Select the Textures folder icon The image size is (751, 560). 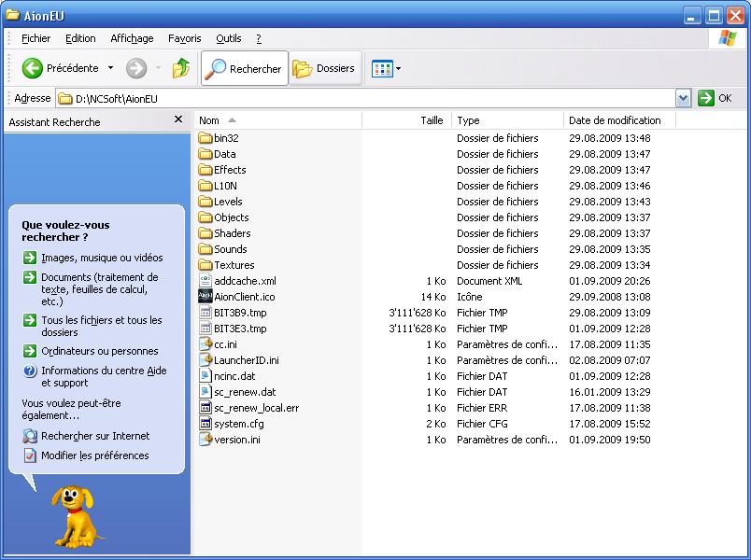pyautogui.click(x=205, y=265)
